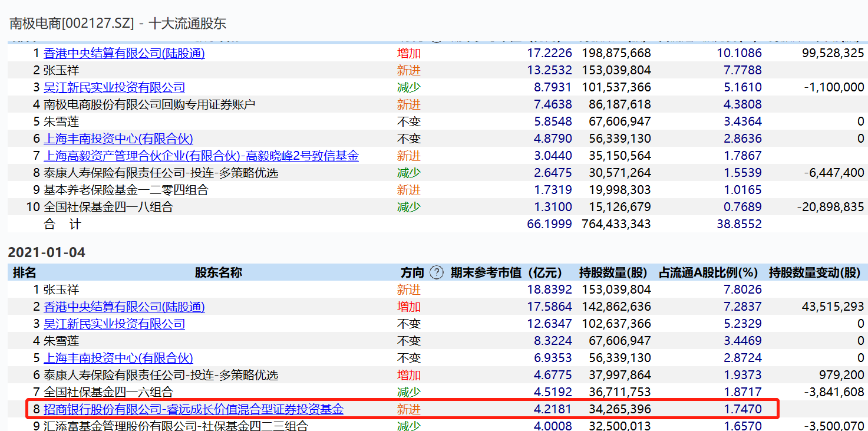868x431 pixels.
Task: Open 吴江新民实业投资 link in the 102,637,366 row
Action: pos(114,324)
